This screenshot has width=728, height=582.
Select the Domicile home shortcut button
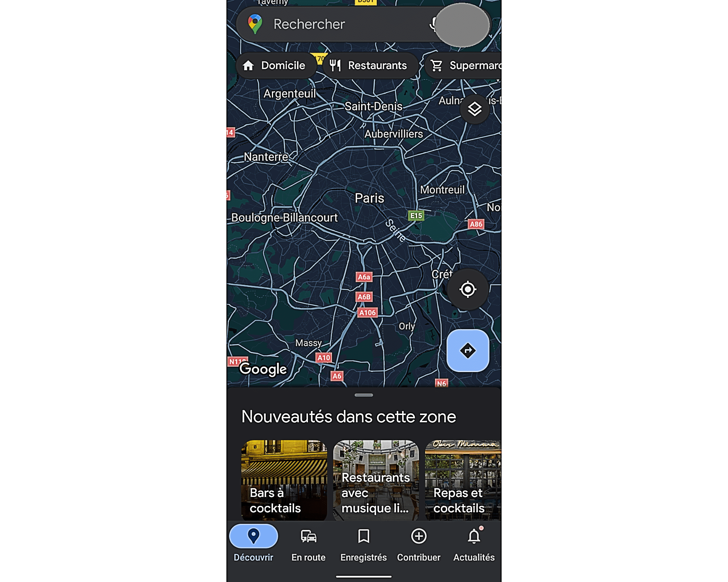(276, 65)
